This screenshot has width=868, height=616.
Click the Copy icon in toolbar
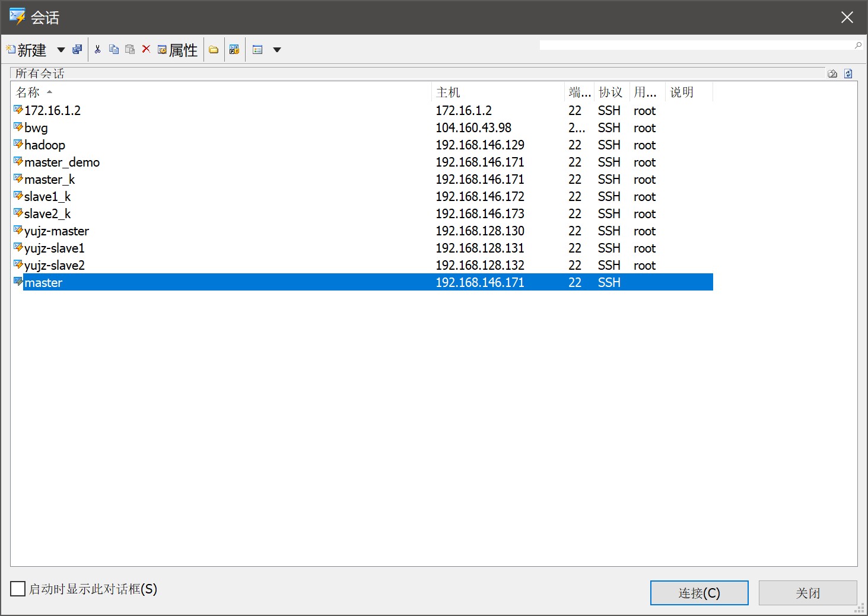114,50
